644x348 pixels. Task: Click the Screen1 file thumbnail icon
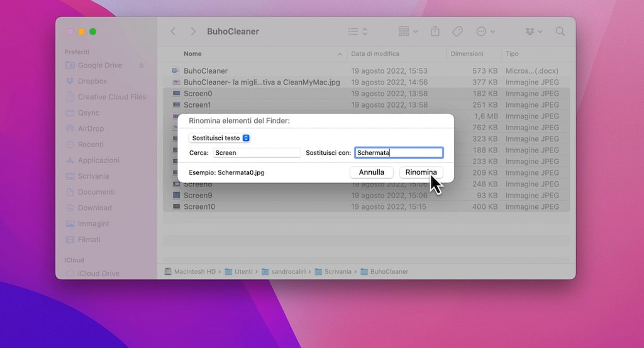176,104
